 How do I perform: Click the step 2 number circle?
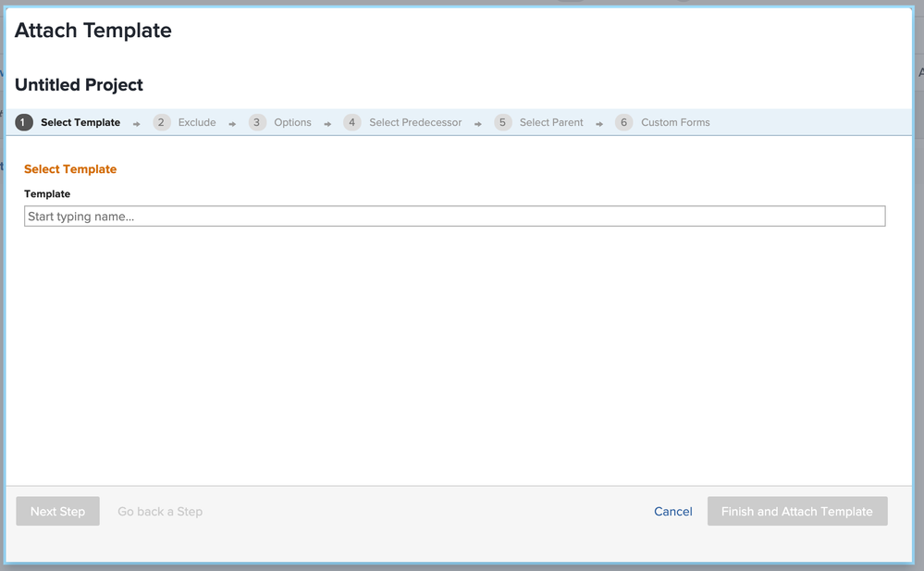click(162, 122)
